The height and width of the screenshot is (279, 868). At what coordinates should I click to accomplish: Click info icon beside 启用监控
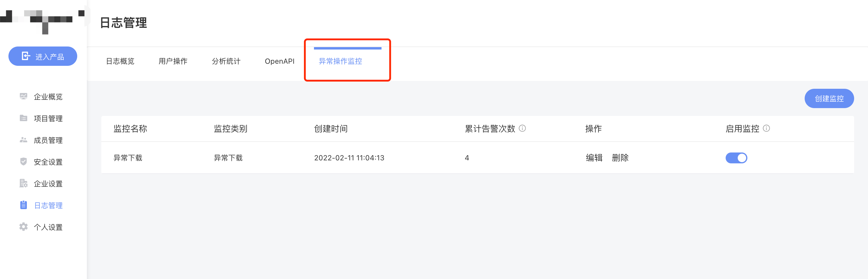click(x=766, y=128)
